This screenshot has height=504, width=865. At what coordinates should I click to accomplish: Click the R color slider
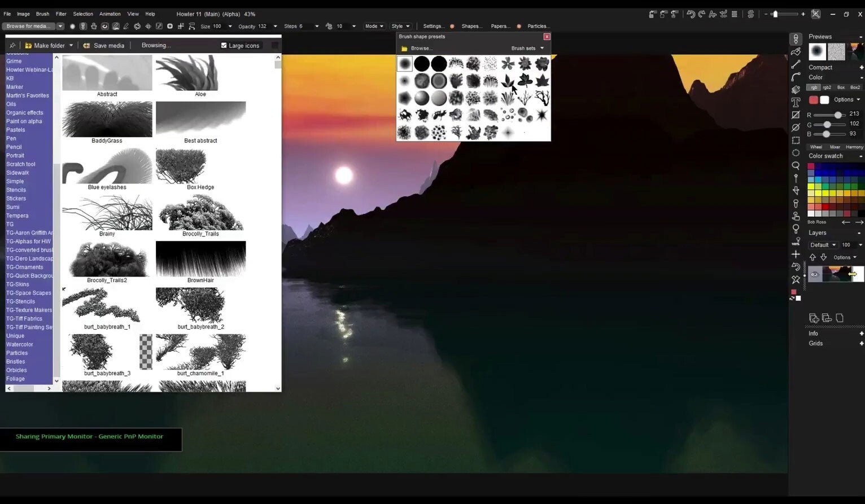[x=829, y=115]
